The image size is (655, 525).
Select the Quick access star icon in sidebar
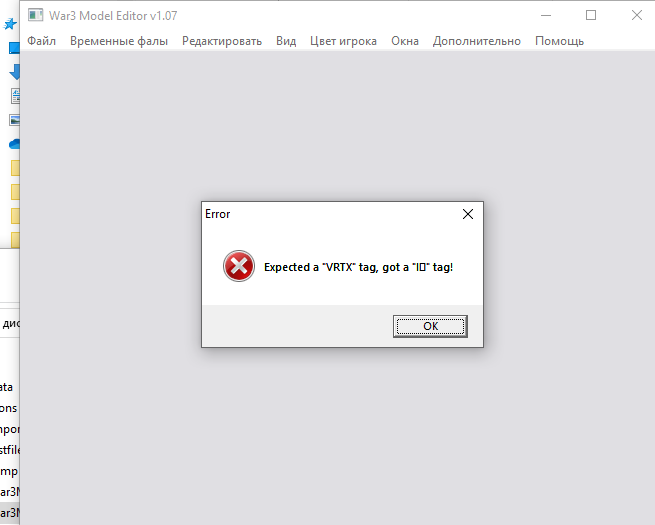pyautogui.click(x=10, y=24)
